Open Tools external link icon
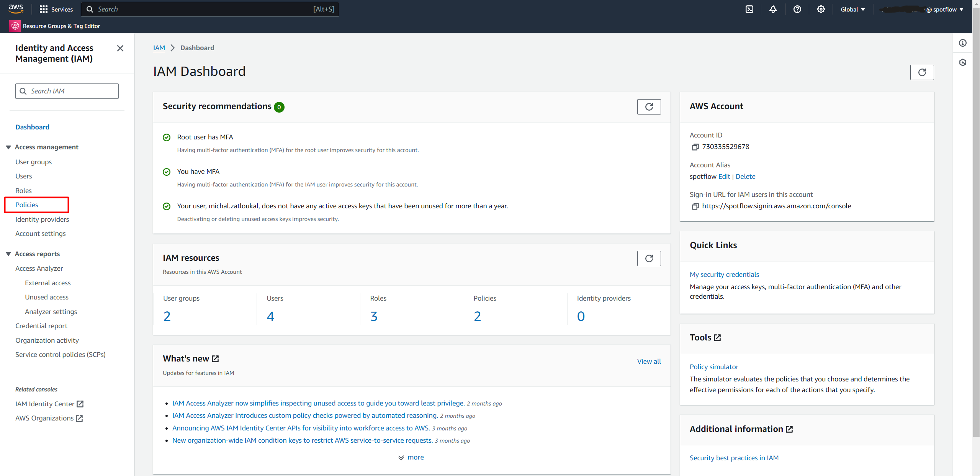The height and width of the screenshot is (476, 980). 717,338
